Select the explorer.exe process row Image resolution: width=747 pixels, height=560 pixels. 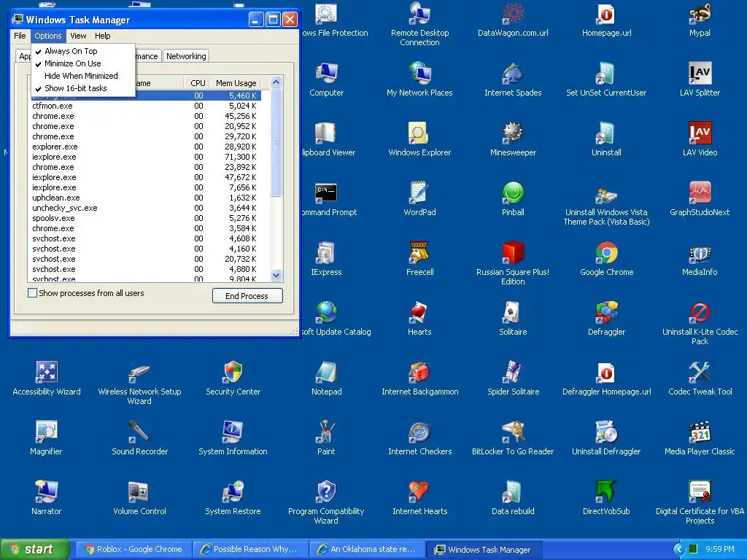click(x=145, y=147)
